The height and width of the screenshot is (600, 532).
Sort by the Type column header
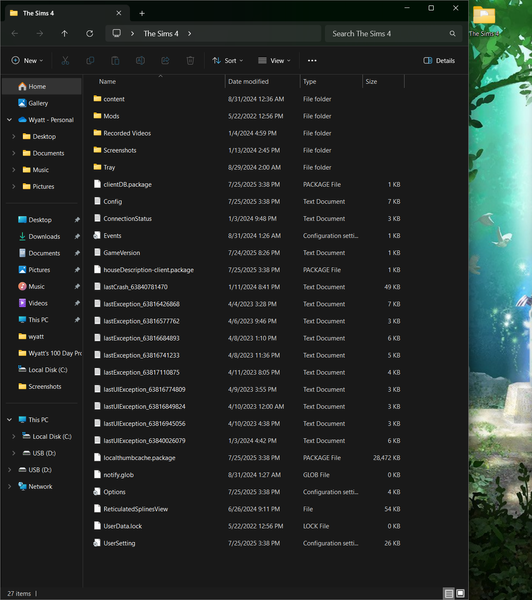(x=310, y=82)
